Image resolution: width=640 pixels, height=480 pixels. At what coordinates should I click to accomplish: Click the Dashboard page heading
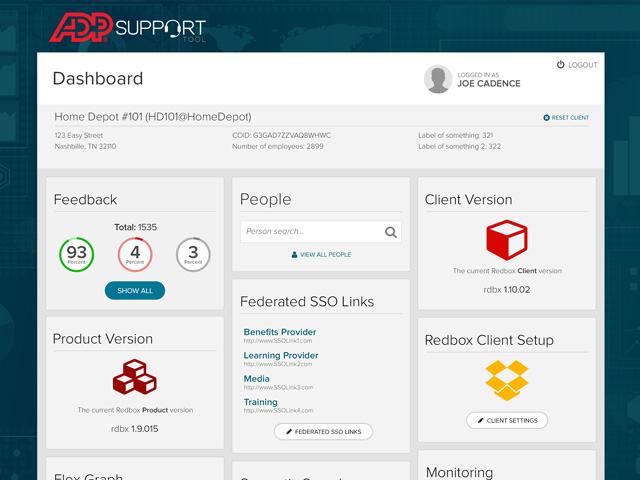coord(98,79)
